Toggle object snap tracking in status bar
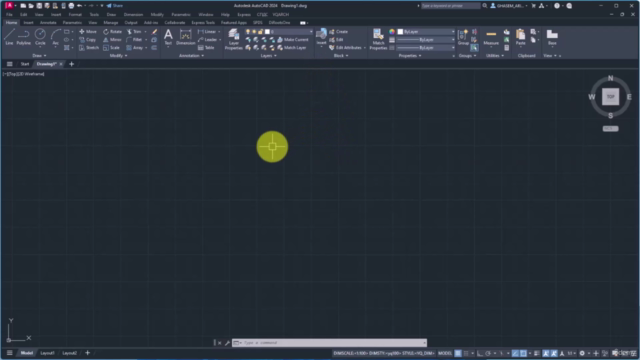Screen dimensions: 640x360 point(516,353)
